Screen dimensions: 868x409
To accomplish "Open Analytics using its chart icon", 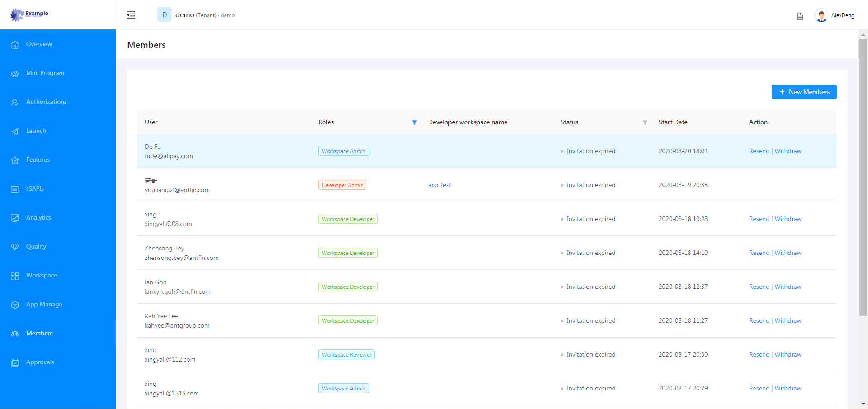I will [x=15, y=217].
